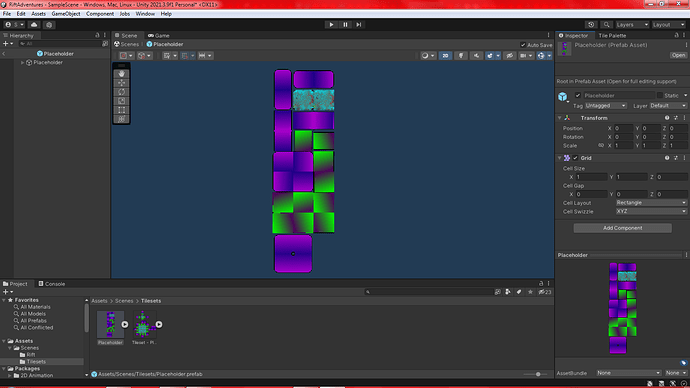Image resolution: width=690 pixels, height=388 pixels.
Task: Open Grid component preset icon
Action: point(676,158)
